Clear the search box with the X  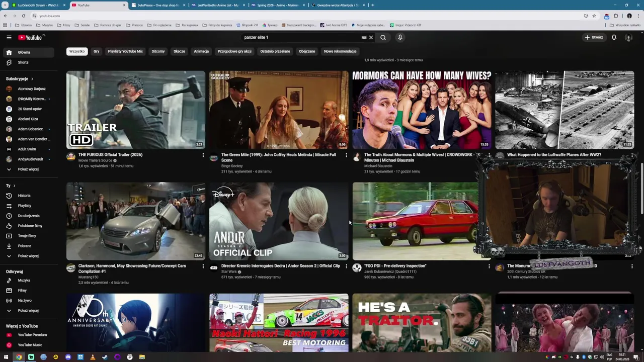[x=371, y=37]
